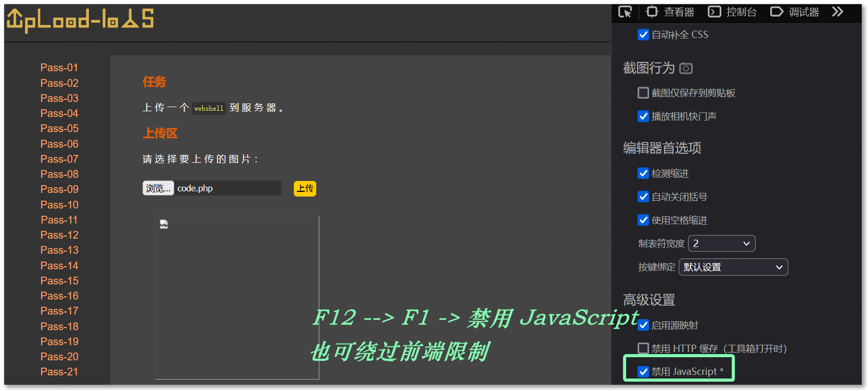Open the Pass-01 link
The image size is (868, 391).
[59, 68]
